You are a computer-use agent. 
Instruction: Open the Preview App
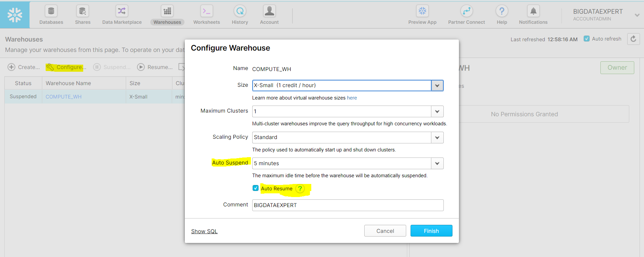pyautogui.click(x=422, y=15)
